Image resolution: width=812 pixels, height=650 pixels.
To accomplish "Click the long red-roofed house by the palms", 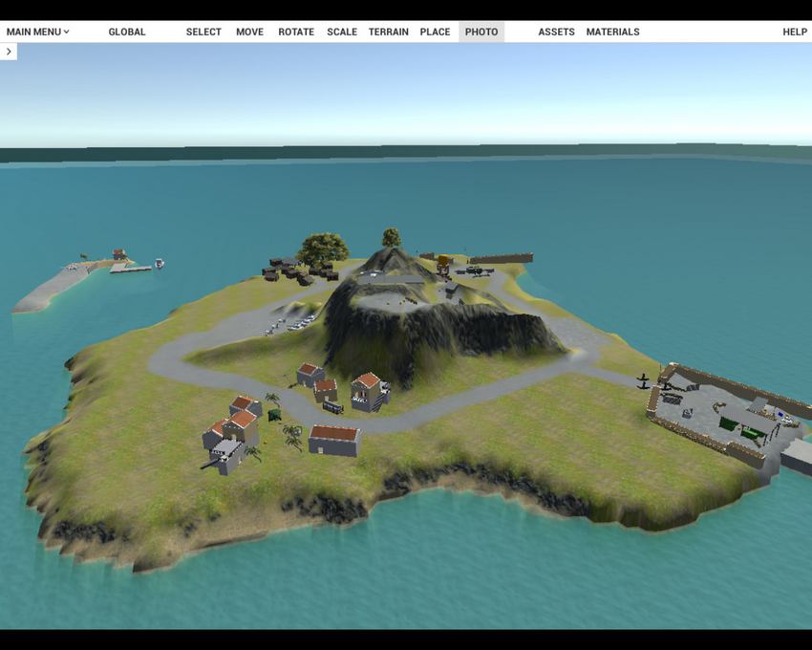I will click(x=333, y=440).
